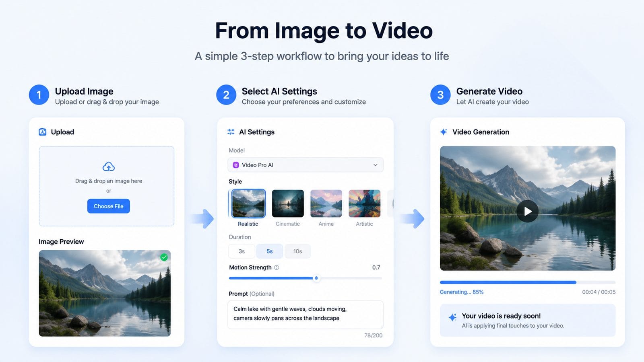
Task: Click the Choose File button
Action: (109, 206)
